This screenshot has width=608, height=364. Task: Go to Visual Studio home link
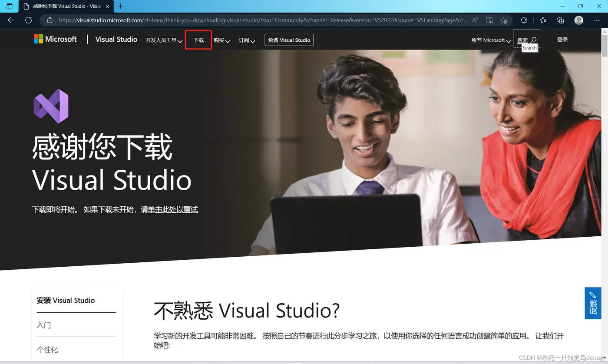pyautogui.click(x=116, y=39)
